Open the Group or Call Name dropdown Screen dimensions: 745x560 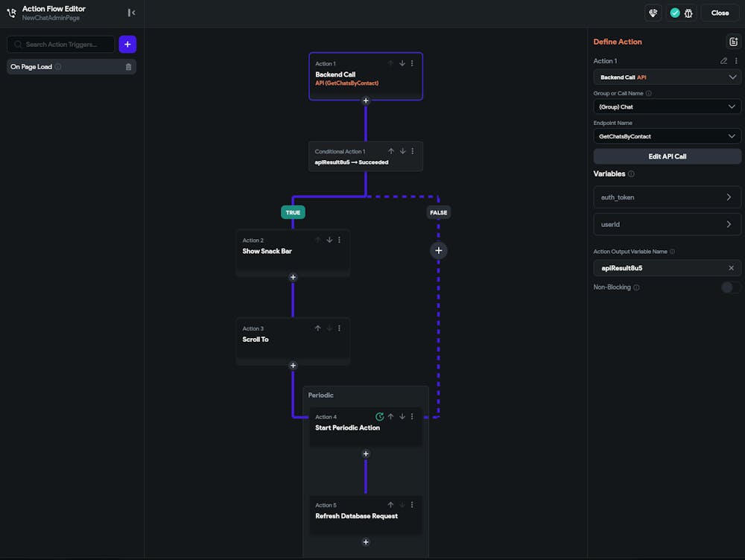[667, 107]
